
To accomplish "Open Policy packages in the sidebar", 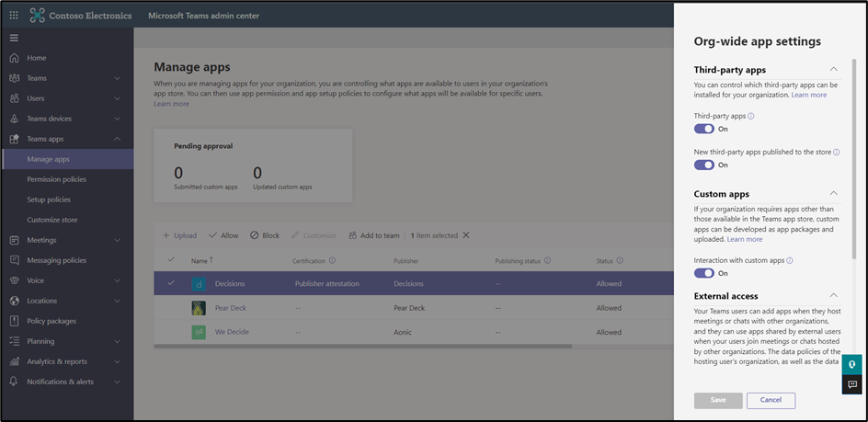I will [x=67, y=321].
